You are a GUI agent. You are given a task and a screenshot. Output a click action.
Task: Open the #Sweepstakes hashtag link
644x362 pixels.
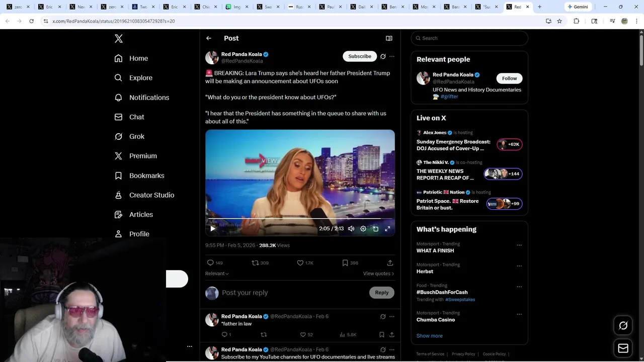[460, 300]
